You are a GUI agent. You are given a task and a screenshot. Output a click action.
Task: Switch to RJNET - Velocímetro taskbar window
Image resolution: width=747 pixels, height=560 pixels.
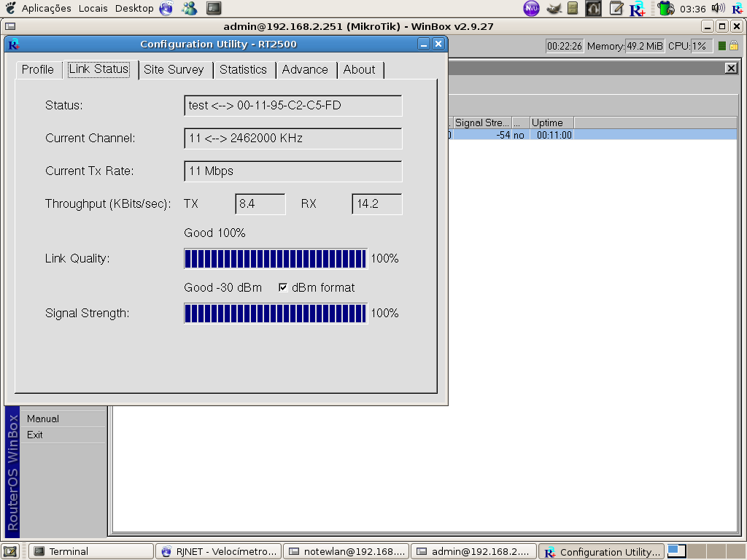219,551
